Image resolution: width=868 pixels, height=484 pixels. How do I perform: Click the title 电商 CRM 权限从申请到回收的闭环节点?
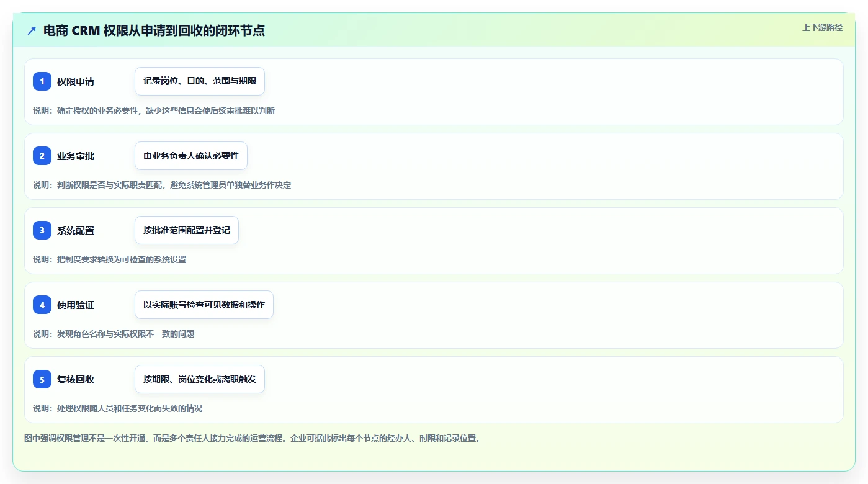click(154, 30)
